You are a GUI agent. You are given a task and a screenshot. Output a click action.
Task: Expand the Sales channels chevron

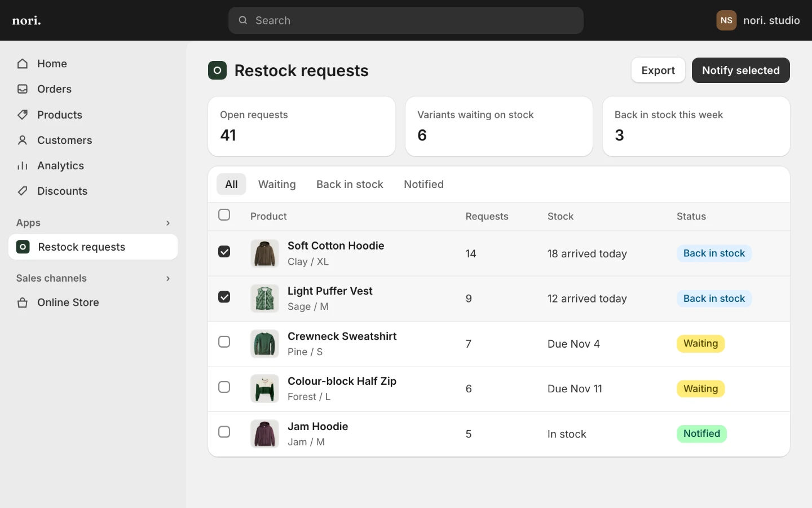(168, 278)
